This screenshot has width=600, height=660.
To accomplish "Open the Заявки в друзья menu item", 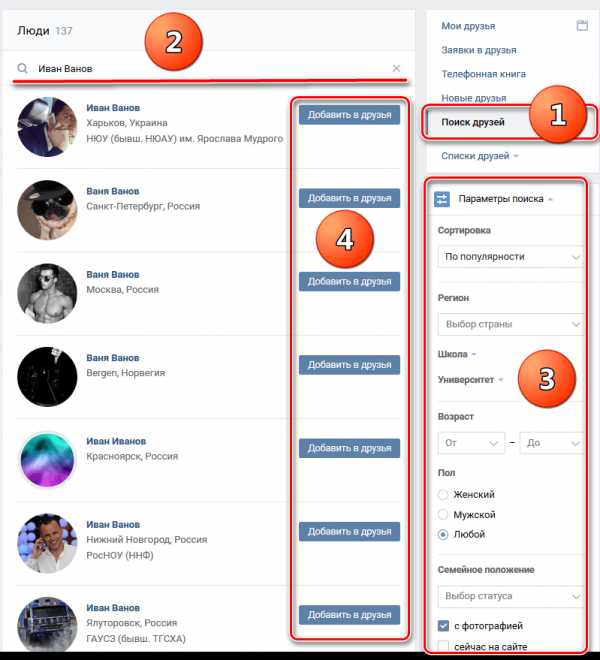I will 479,50.
